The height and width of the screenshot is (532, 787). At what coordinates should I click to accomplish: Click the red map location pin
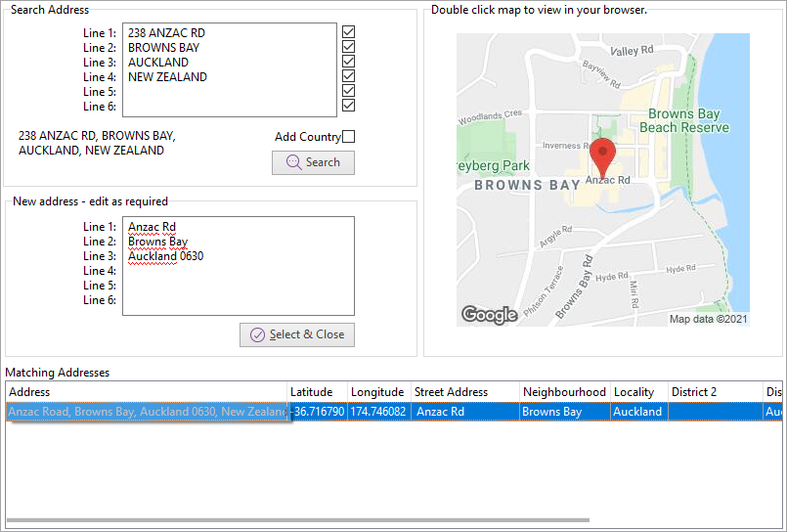604,155
